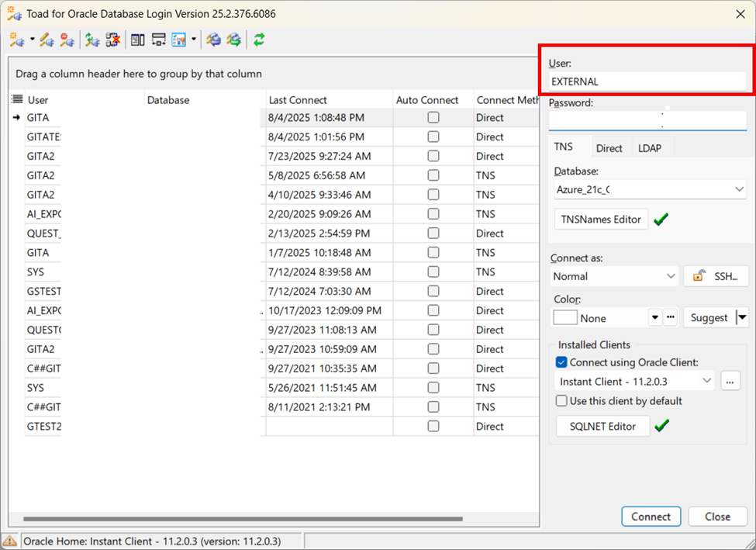Click the edit connection pencil icon

pyautogui.click(x=47, y=40)
